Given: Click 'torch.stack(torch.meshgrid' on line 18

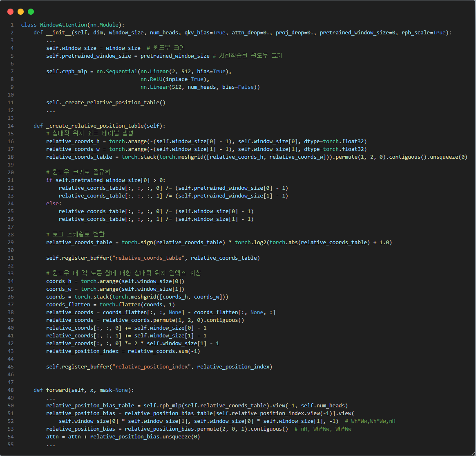Looking at the screenshot, I should click(x=164, y=157).
